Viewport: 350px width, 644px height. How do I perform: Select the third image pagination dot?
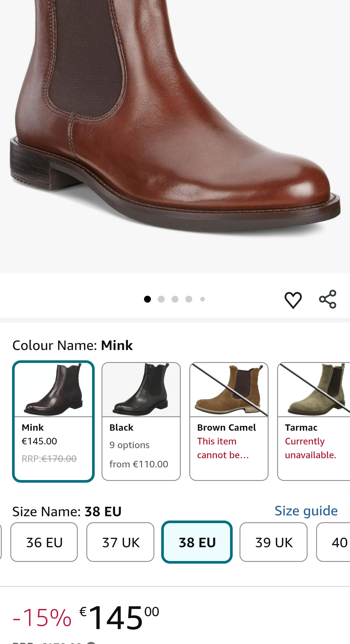tap(175, 299)
